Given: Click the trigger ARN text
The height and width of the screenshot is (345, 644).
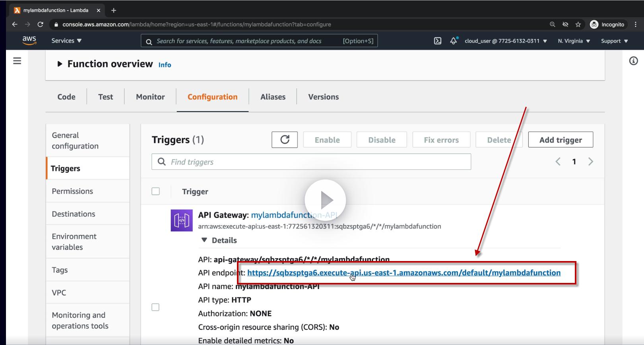Looking at the screenshot, I should (320, 226).
